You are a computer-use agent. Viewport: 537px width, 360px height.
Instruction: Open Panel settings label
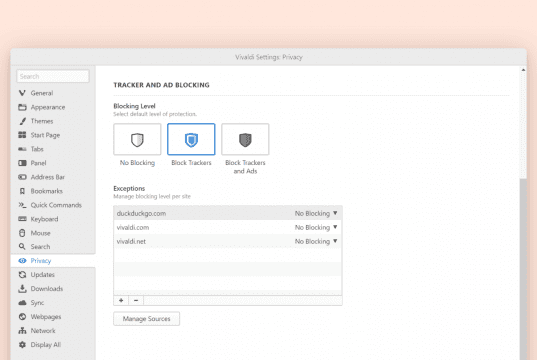coord(38,163)
